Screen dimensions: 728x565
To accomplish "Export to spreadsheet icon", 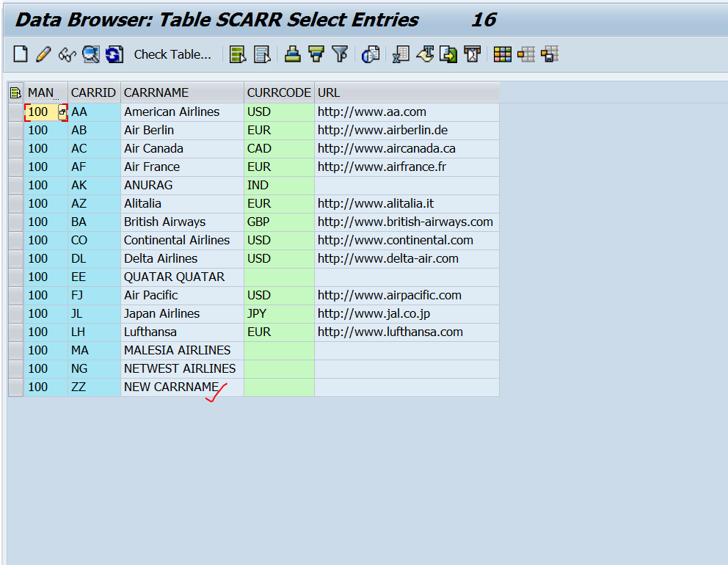I will click(401, 54).
